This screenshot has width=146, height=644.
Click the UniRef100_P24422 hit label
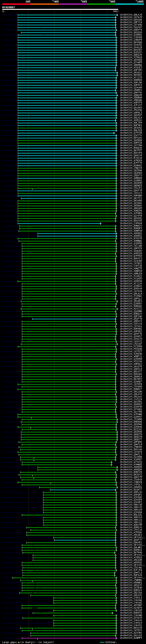[x=131, y=276]
